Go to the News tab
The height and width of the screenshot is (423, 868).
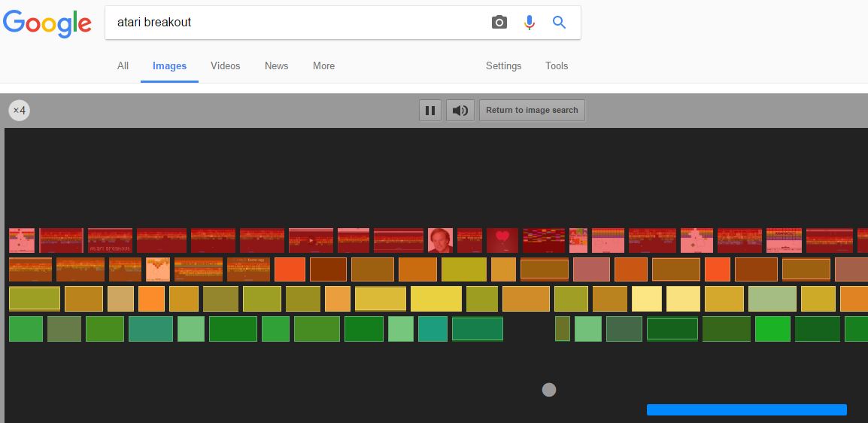click(276, 66)
